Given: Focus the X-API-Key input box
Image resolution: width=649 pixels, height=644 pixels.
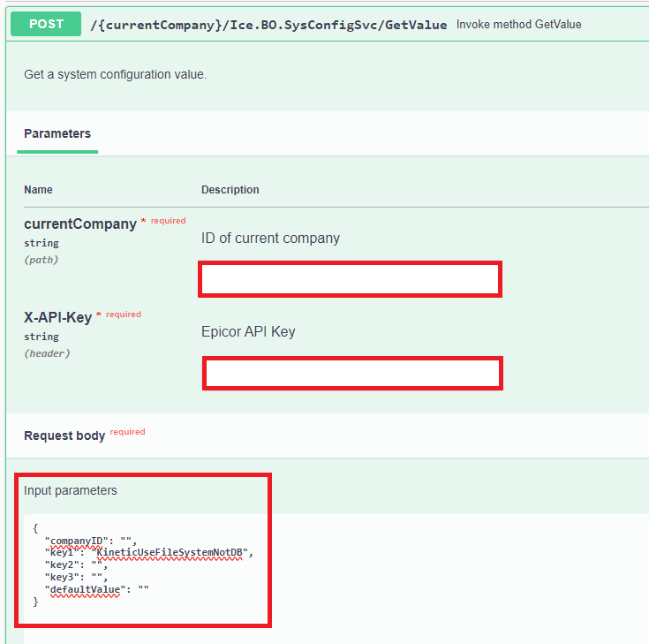Looking at the screenshot, I should pyautogui.click(x=352, y=373).
